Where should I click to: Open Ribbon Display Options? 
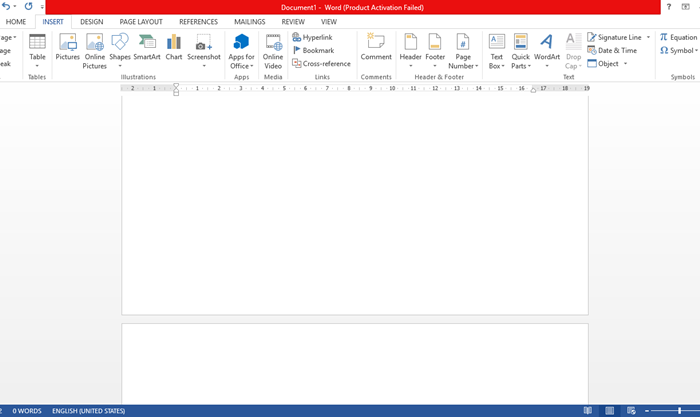click(x=685, y=7)
